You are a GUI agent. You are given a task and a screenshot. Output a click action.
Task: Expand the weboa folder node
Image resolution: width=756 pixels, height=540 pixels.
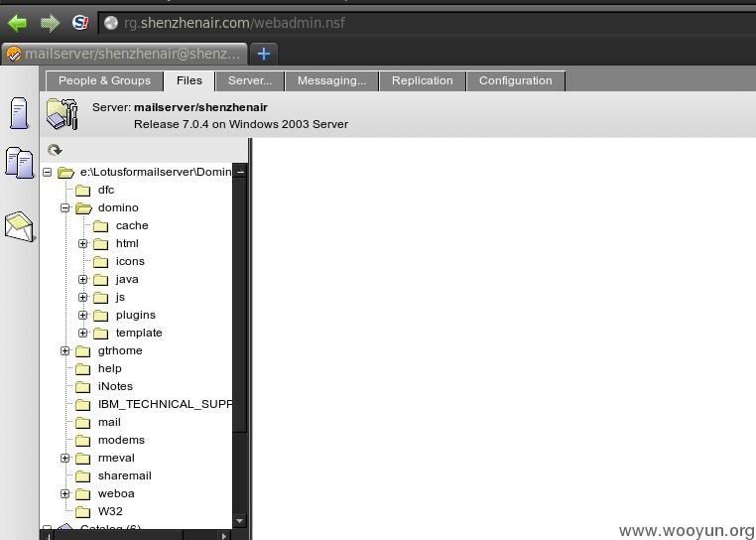[x=65, y=493]
